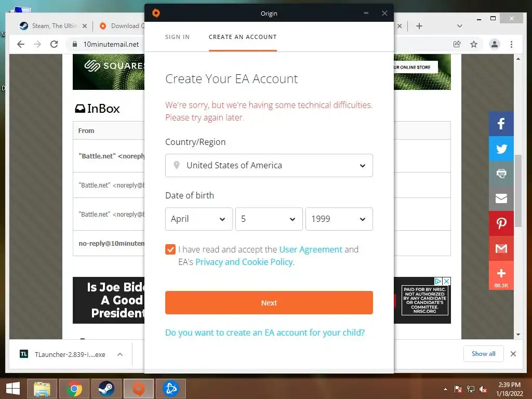
Task: Click the scrollbar down arrow
Action: tap(518, 335)
